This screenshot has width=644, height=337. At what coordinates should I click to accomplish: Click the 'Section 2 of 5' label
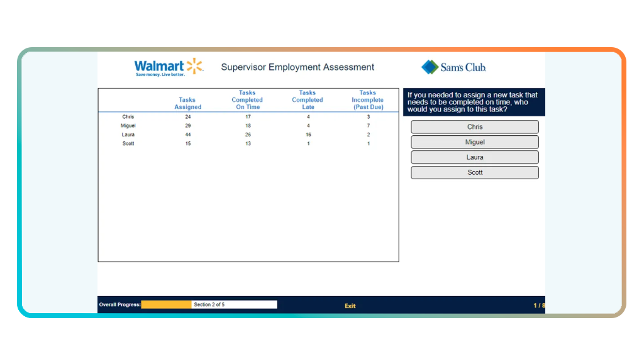(x=209, y=304)
